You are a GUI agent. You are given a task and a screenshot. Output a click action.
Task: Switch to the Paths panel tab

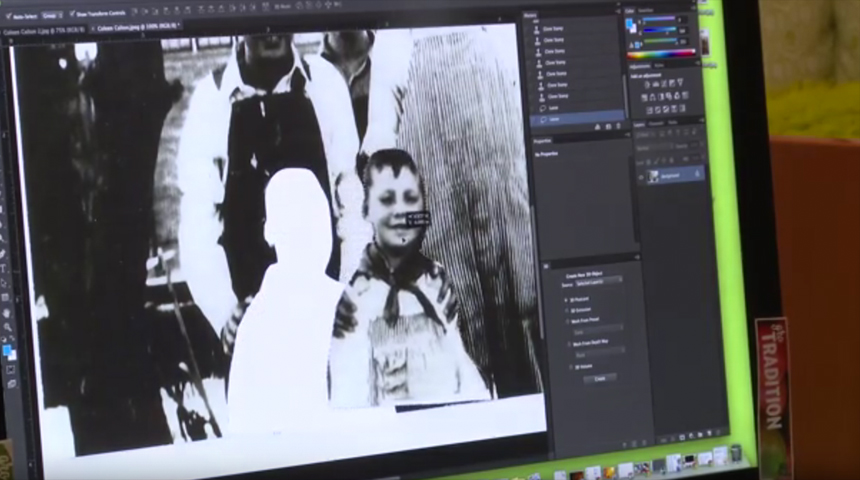click(x=672, y=122)
